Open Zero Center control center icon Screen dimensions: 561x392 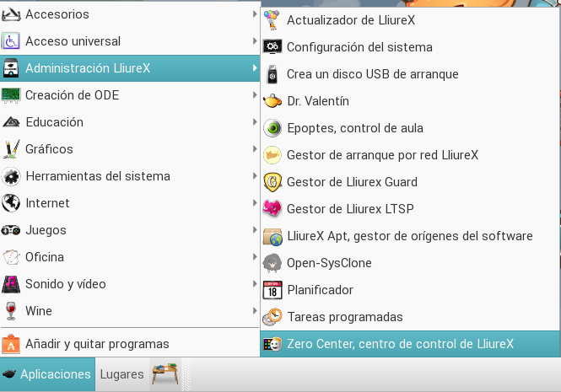coord(272,344)
